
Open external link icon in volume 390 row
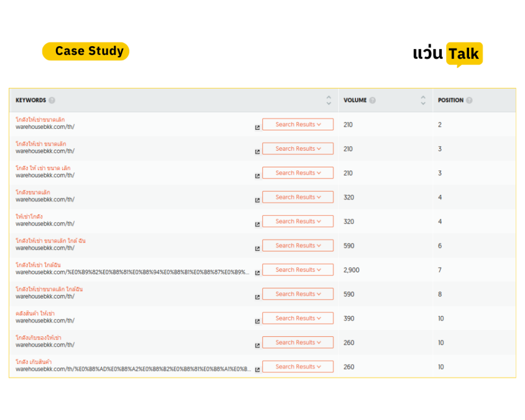257,321
